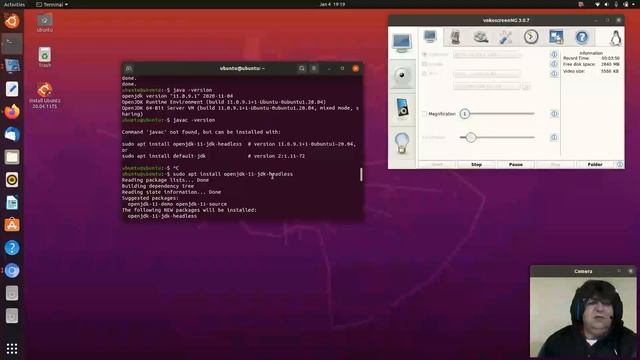Select the ubuntu home folder on desktop

(44, 23)
